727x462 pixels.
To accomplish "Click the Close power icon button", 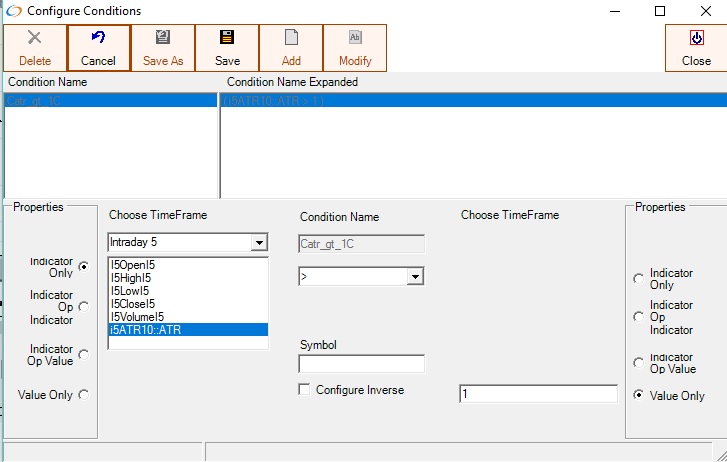I will (696, 38).
